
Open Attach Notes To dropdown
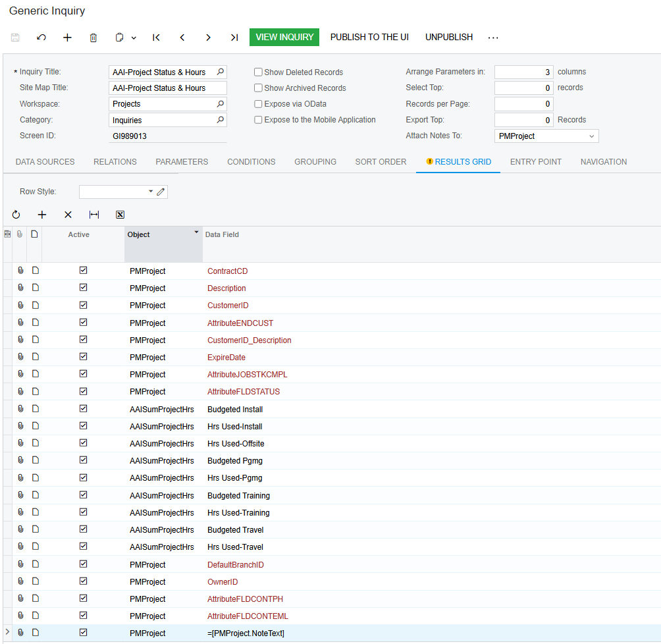click(x=591, y=136)
